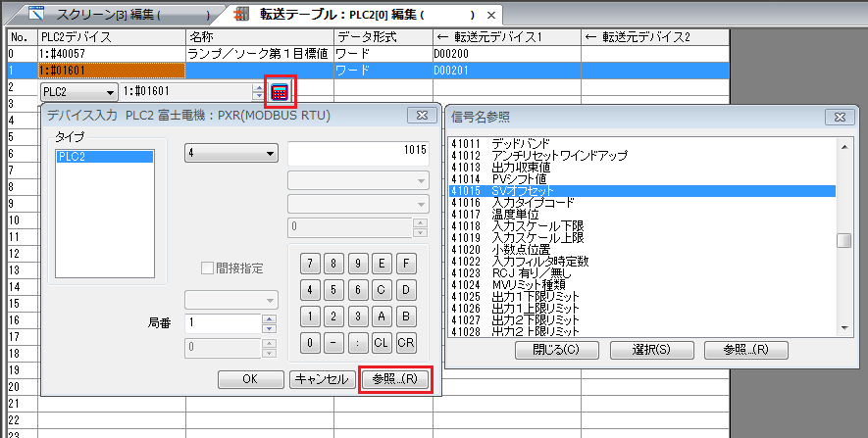Click the 選択(S) button
868x438 pixels.
coord(644,350)
